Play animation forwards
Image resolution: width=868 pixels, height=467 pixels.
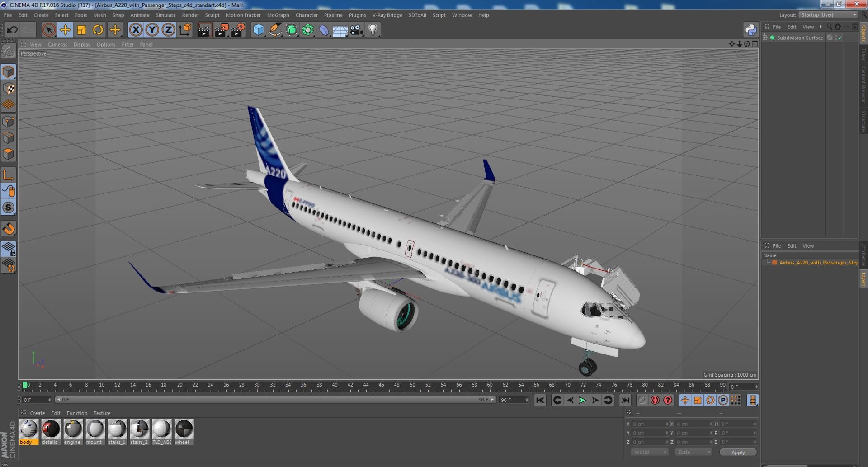pos(582,400)
